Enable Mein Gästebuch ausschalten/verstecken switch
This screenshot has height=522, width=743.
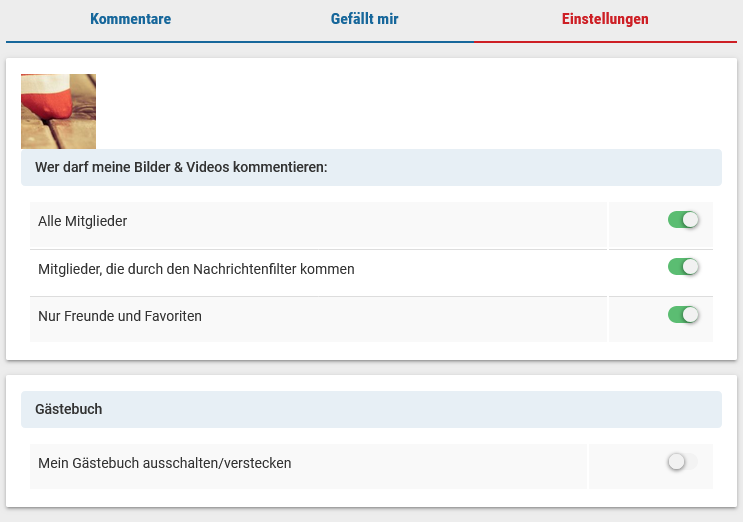pos(683,462)
